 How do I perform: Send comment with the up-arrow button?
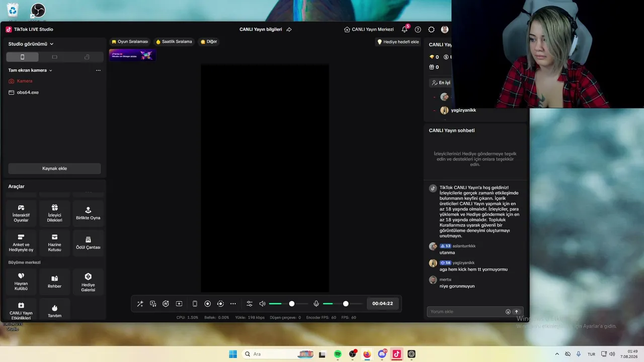coord(516,312)
